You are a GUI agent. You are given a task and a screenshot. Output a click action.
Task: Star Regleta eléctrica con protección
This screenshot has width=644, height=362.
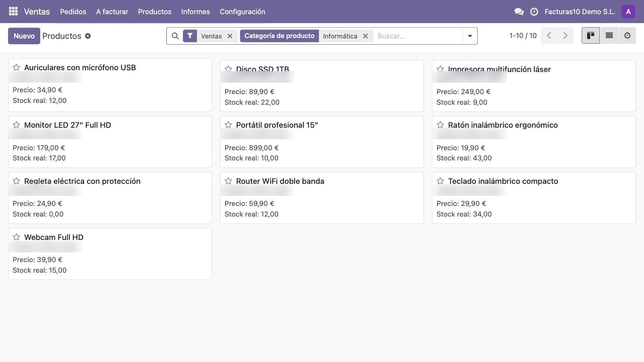pyautogui.click(x=16, y=181)
